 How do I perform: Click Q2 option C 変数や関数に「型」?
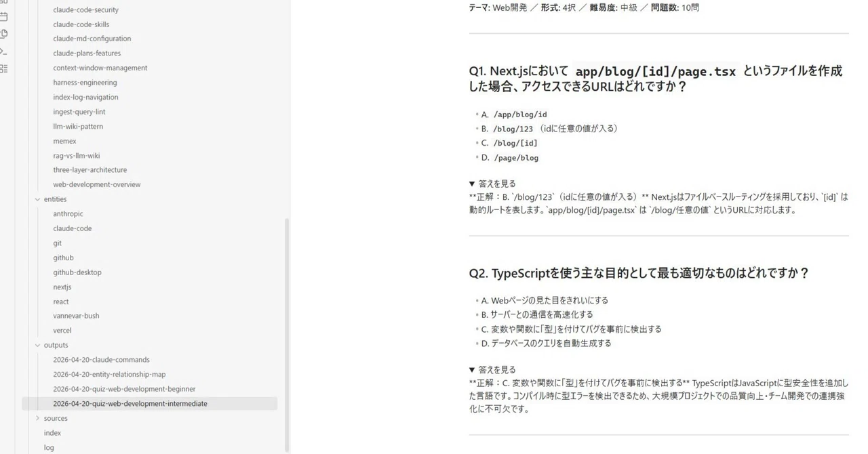pyautogui.click(x=571, y=329)
